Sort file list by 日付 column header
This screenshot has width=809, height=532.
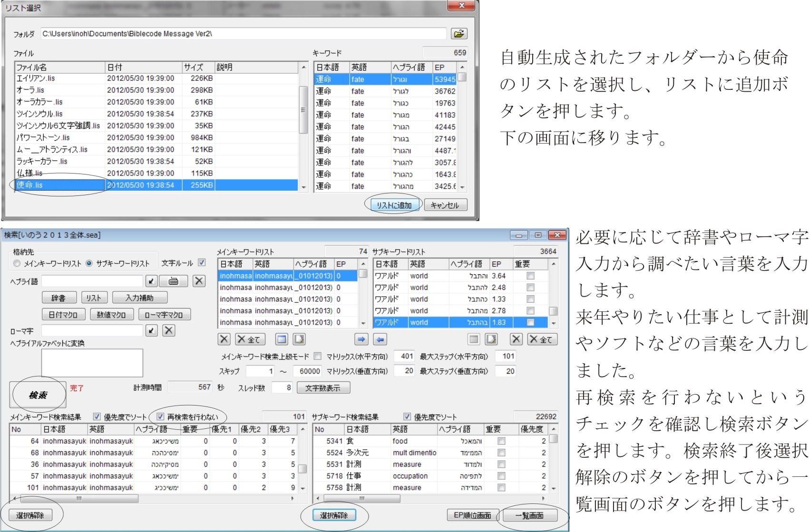point(143,67)
